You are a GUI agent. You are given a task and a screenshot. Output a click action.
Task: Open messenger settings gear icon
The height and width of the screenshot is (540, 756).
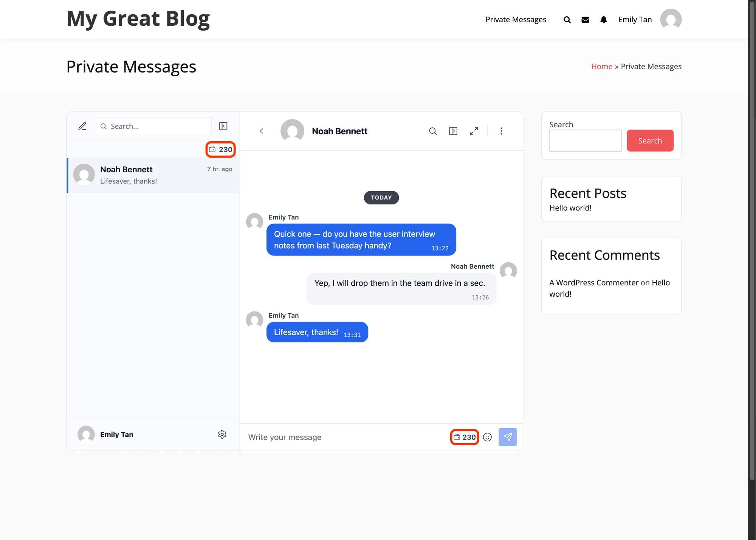pos(222,435)
